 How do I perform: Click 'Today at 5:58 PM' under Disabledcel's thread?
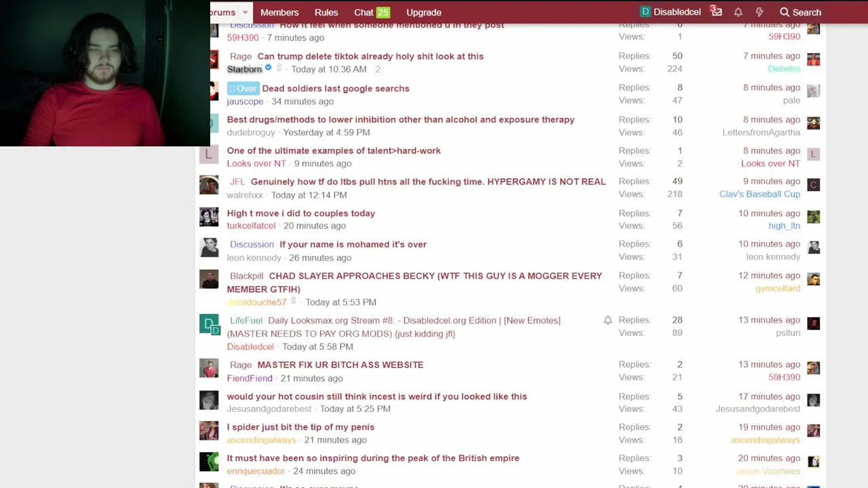tap(318, 347)
